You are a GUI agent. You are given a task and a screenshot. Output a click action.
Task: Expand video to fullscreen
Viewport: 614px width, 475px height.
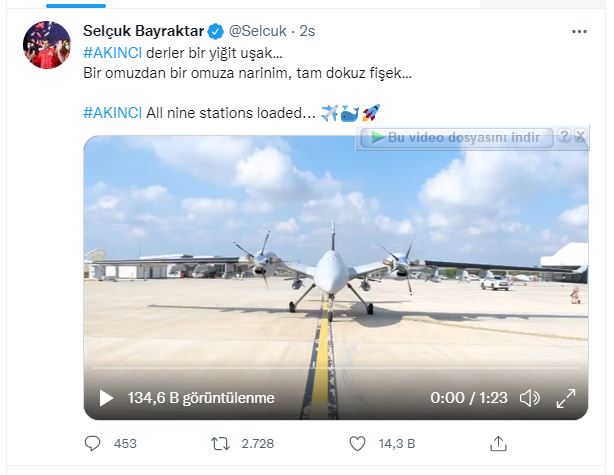tap(564, 398)
